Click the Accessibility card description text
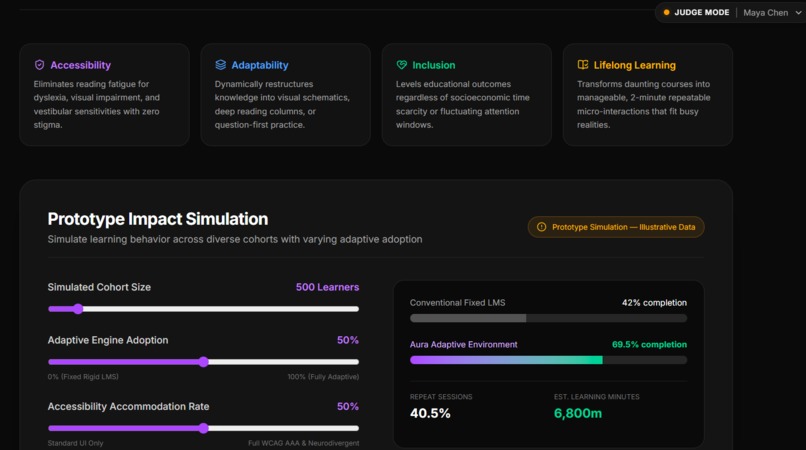This screenshot has width=806, height=450. tap(97, 104)
